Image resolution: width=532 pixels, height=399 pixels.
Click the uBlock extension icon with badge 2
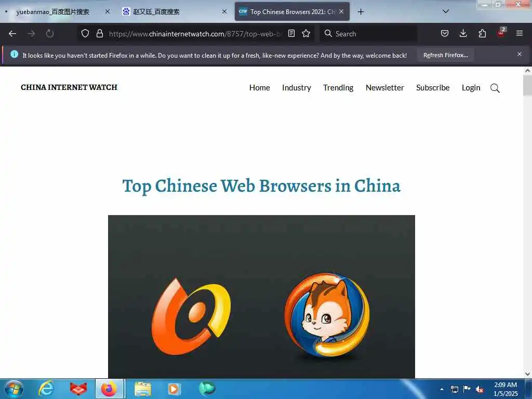[x=501, y=33]
